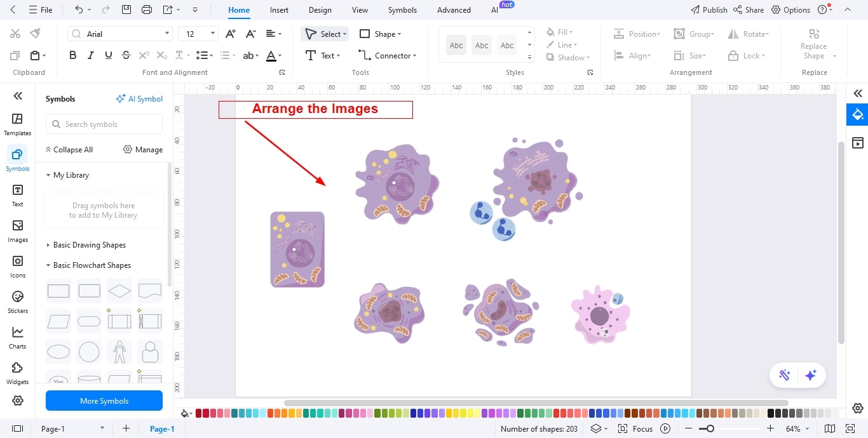Click the horizontal canvas scrollbar

point(536,403)
